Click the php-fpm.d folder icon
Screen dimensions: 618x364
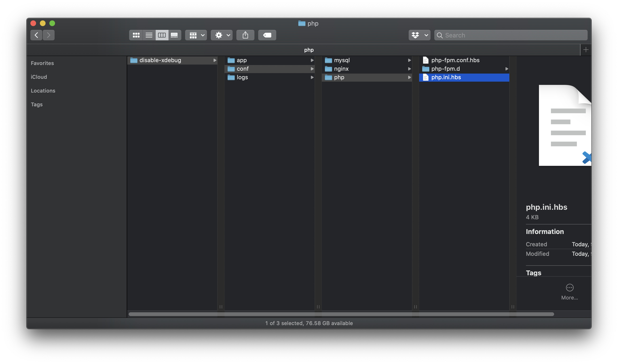426,69
